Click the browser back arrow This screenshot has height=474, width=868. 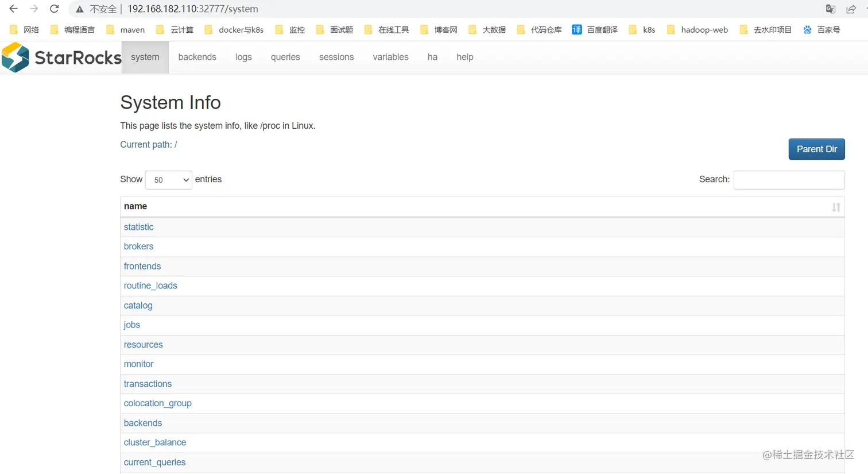13,9
